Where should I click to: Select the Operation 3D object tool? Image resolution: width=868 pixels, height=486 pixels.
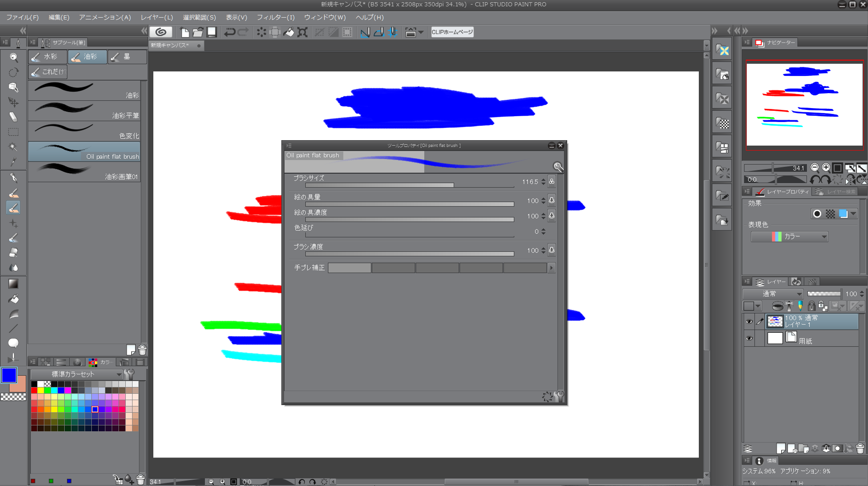coord(14,87)
